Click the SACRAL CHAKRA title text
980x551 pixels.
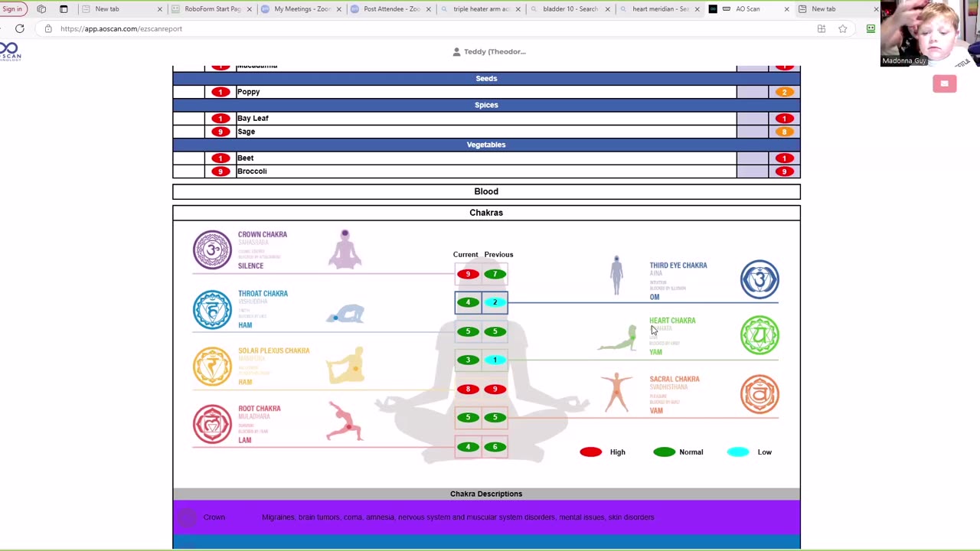[x=675, y=379]
